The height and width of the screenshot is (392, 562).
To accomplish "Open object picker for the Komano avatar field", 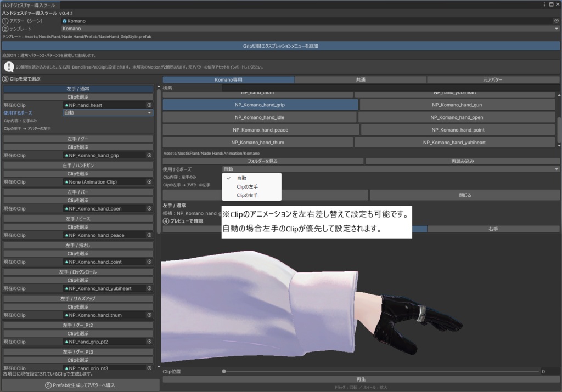I will coord(557,21).
